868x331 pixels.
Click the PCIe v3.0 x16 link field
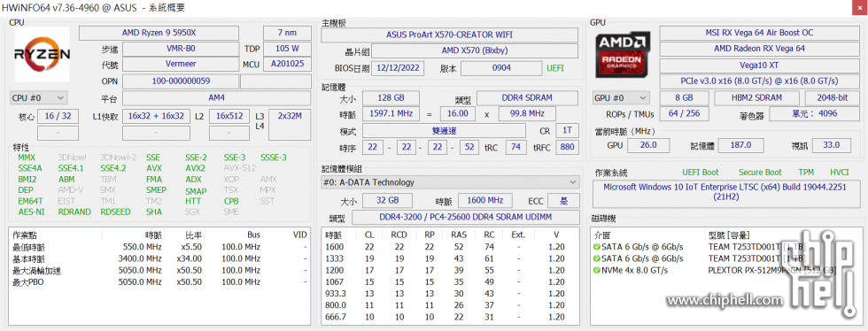tap(759, 81)
